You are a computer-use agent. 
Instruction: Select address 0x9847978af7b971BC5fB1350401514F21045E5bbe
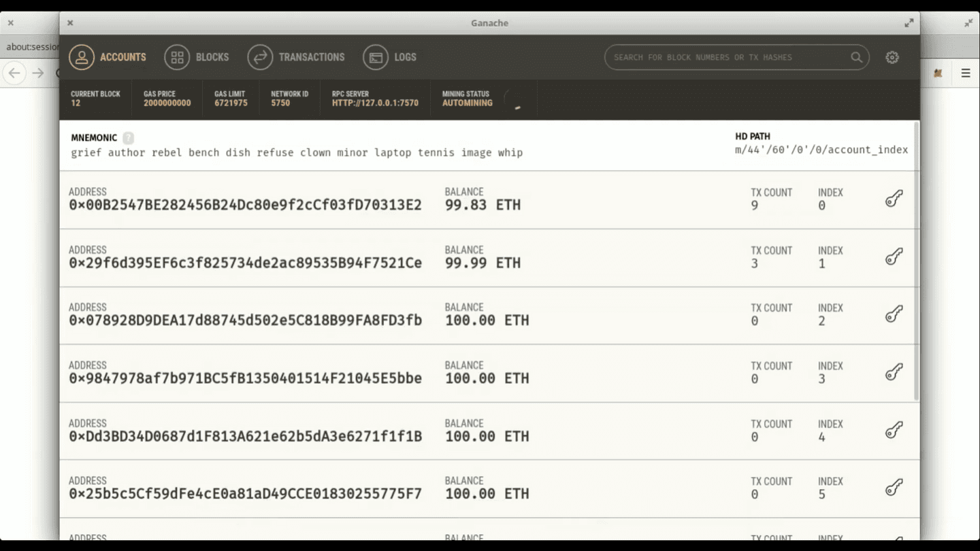(x=245, y=378)
